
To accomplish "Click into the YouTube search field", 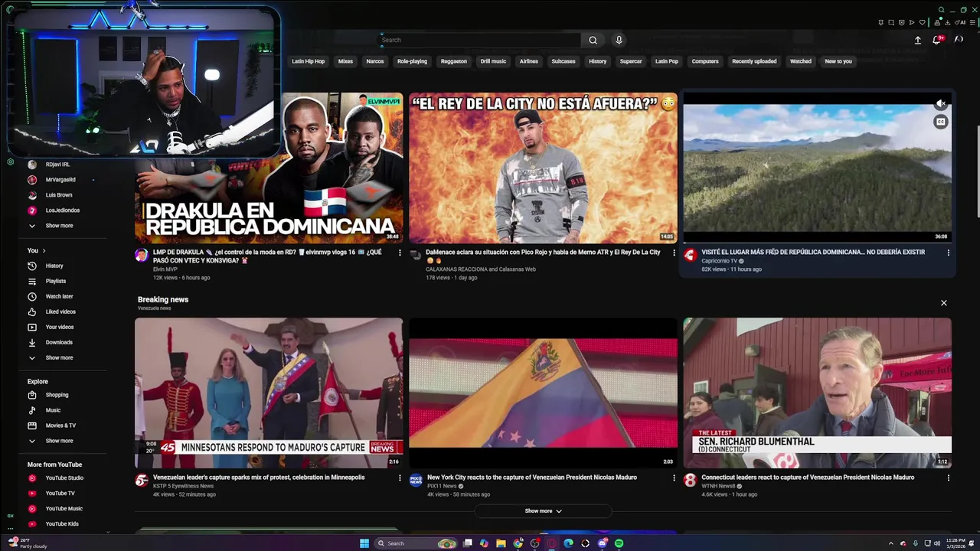I will click(480, 40).
